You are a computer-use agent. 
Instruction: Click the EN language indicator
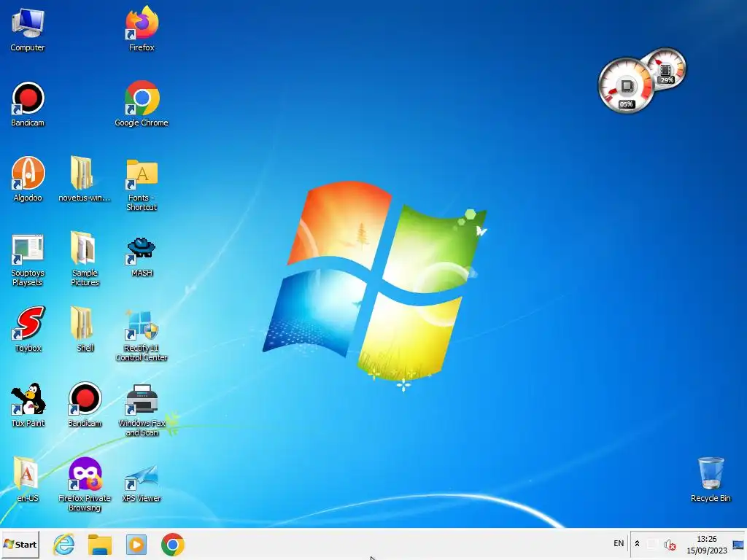(x=619, y=543)
